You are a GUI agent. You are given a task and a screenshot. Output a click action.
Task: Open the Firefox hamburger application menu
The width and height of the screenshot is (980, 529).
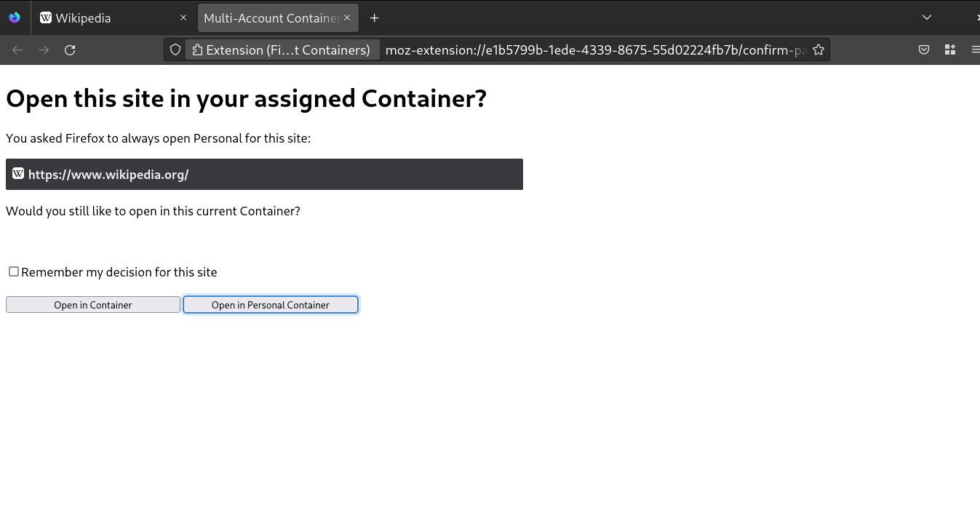coord(975,49)
